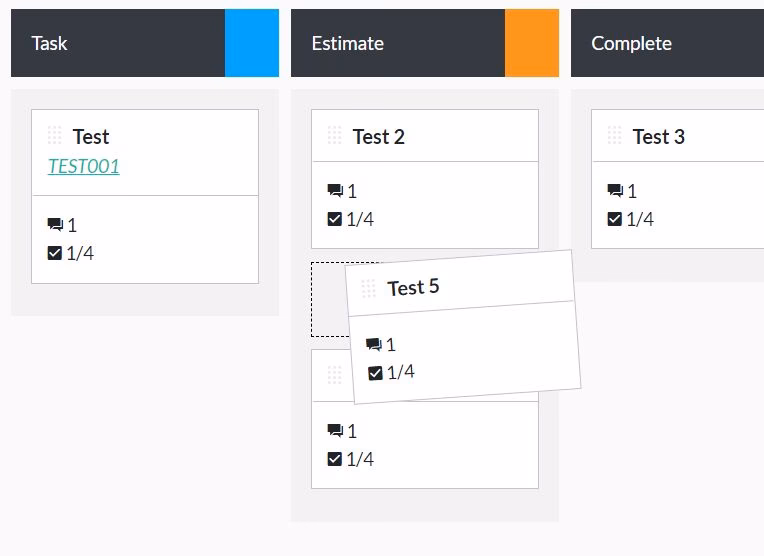Click the blue swatch on Task column
Viewport: 764px width, 556px height.
pyautogui.click(x=252, y=43)
